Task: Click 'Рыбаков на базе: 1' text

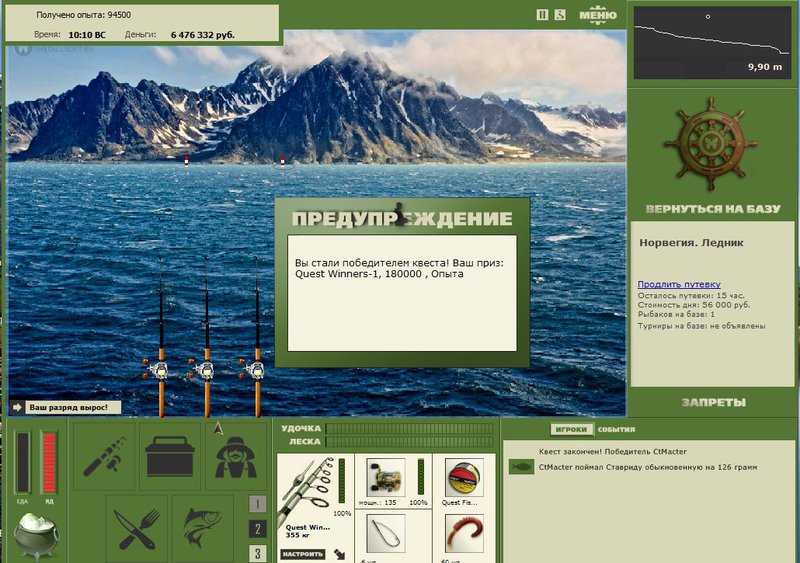Action: (x=676, y=314)
